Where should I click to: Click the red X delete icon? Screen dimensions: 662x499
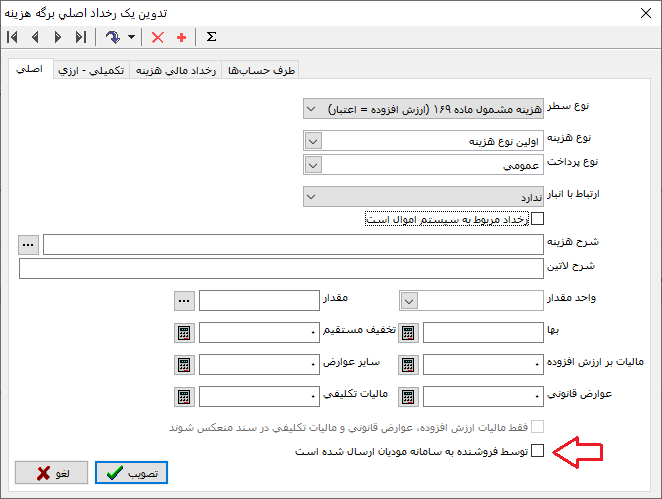(x=157, y=37)
